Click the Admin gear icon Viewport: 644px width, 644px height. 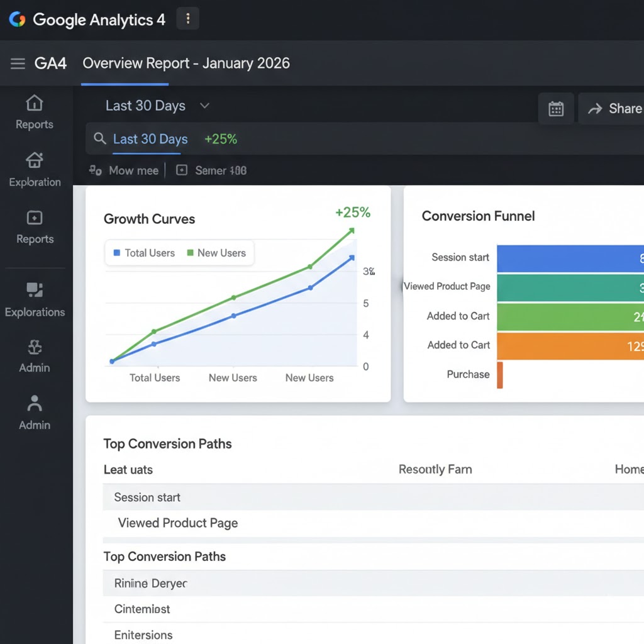pyautogui.click(x=34, y=357)
